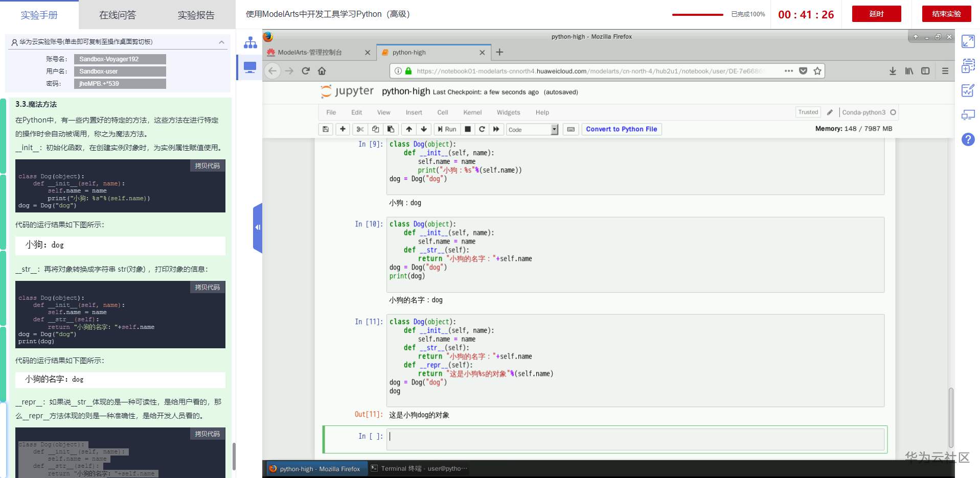Open the command palette keyboard icon

[571, 129]
